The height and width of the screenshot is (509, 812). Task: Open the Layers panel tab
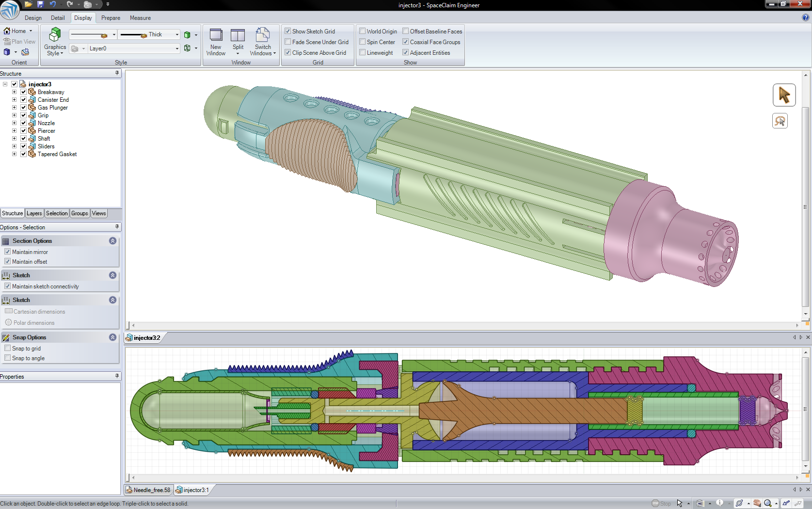click(34, 213)
